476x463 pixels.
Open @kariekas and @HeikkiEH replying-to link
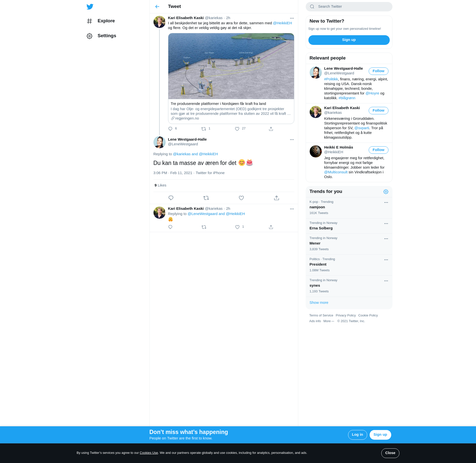point(195,154)
